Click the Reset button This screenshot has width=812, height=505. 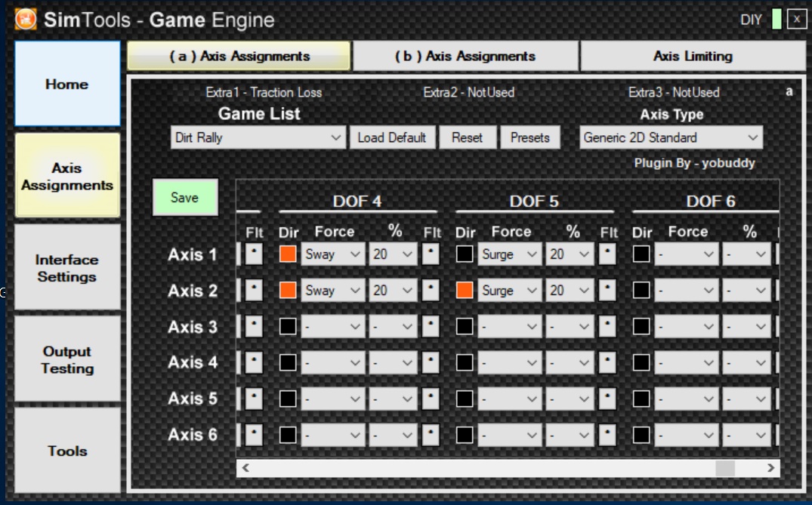point(467,137)
